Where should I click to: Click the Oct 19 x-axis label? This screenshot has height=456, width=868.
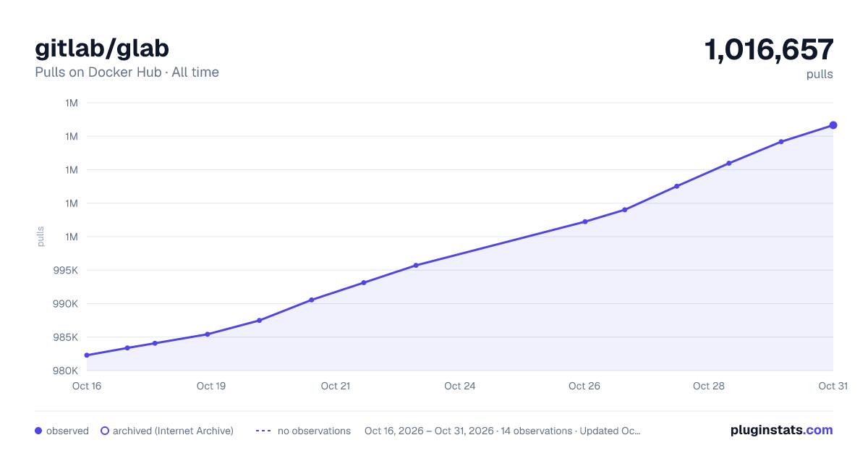211,386
